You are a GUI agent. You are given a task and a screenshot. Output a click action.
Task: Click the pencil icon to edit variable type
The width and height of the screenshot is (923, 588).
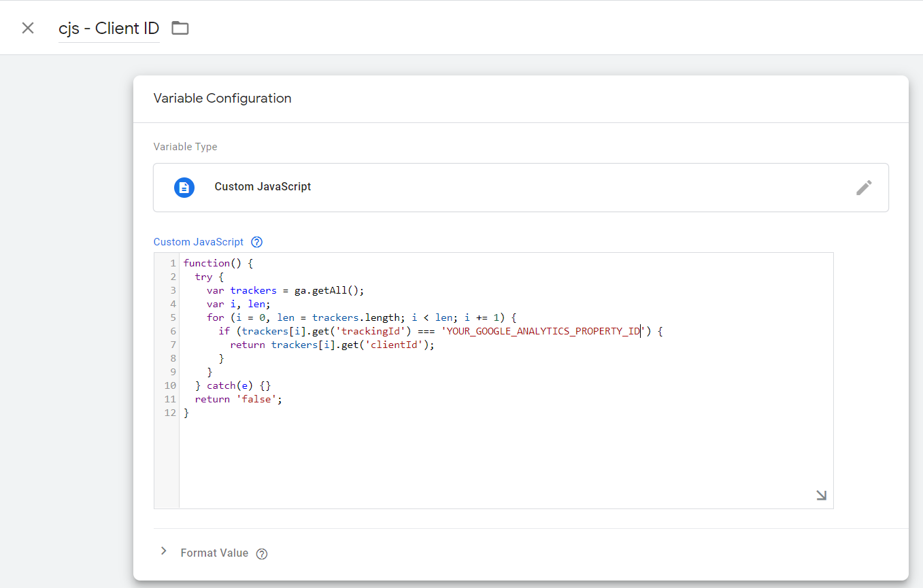pos(864,188)
